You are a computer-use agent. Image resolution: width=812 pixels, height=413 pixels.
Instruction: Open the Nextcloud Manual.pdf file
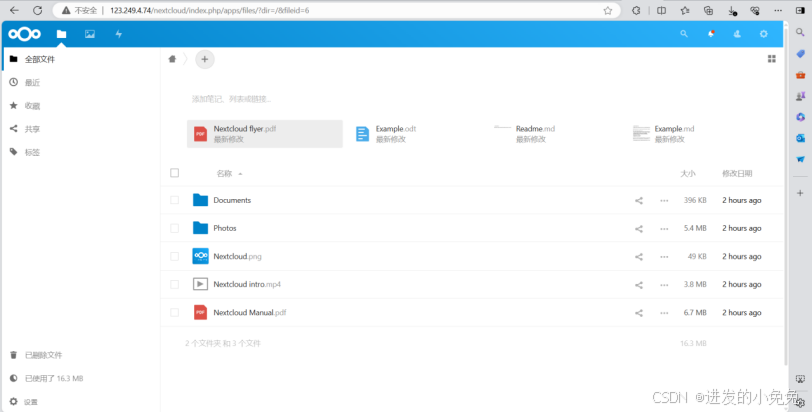tap(250, 313)
